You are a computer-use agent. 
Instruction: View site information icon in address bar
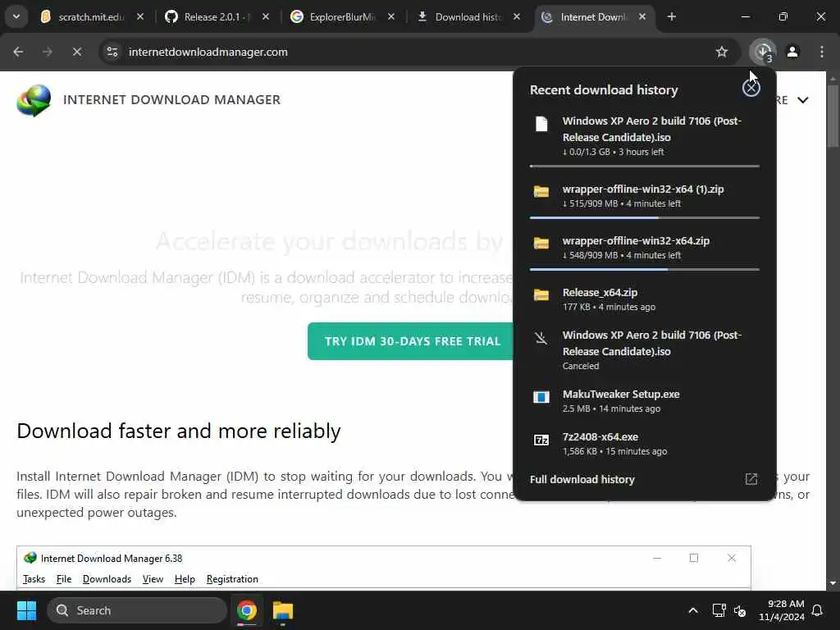point(112,52)
